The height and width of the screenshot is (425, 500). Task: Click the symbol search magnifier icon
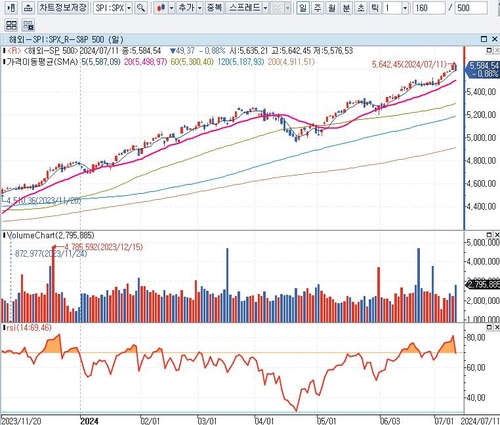141,8
